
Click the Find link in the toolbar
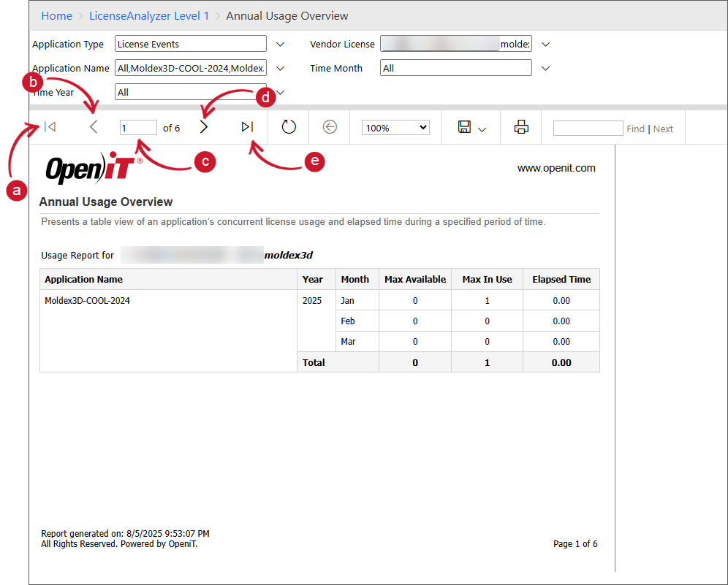tap(635, 129)
